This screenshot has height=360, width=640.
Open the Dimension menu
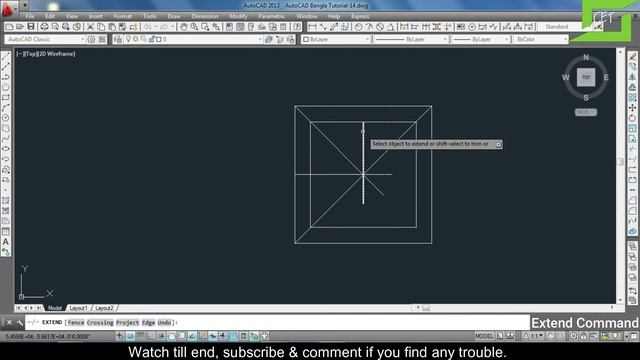[x=205, y=16]
